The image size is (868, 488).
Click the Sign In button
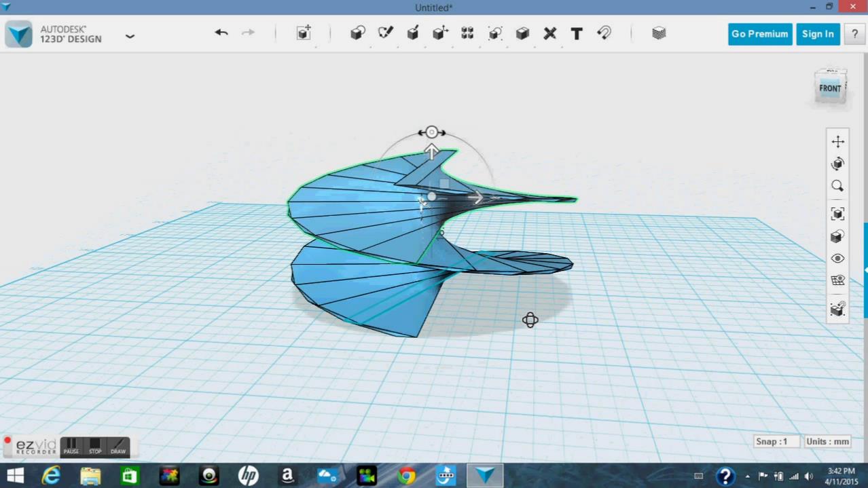coord(818,34)
